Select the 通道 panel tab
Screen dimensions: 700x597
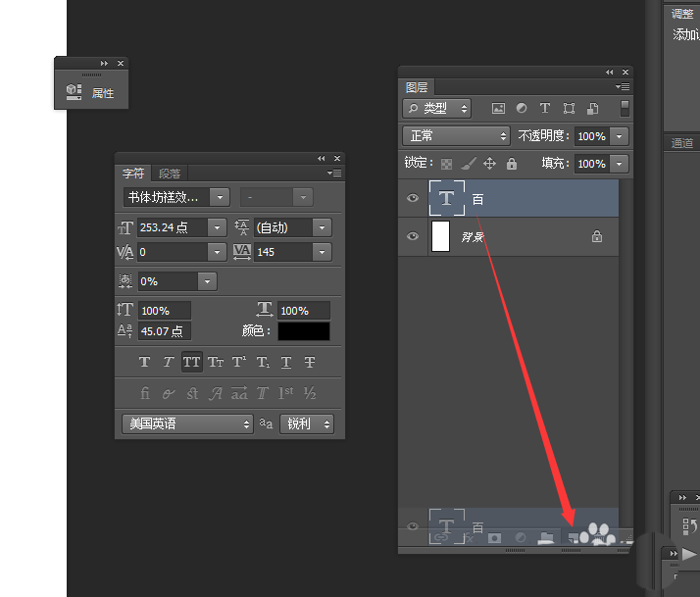(x=682, y=143)
